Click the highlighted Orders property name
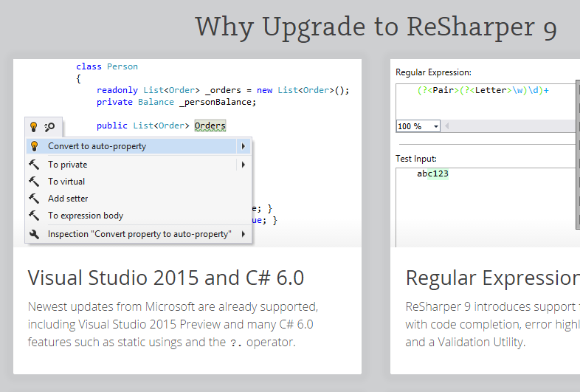The image size is (580, 392). click(x=210, y=125)
